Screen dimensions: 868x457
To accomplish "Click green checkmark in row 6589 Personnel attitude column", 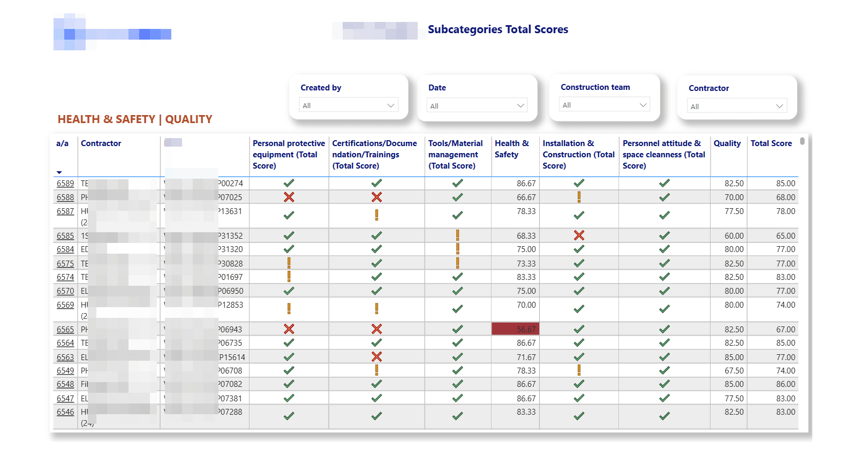I will [x=664, y=183].
